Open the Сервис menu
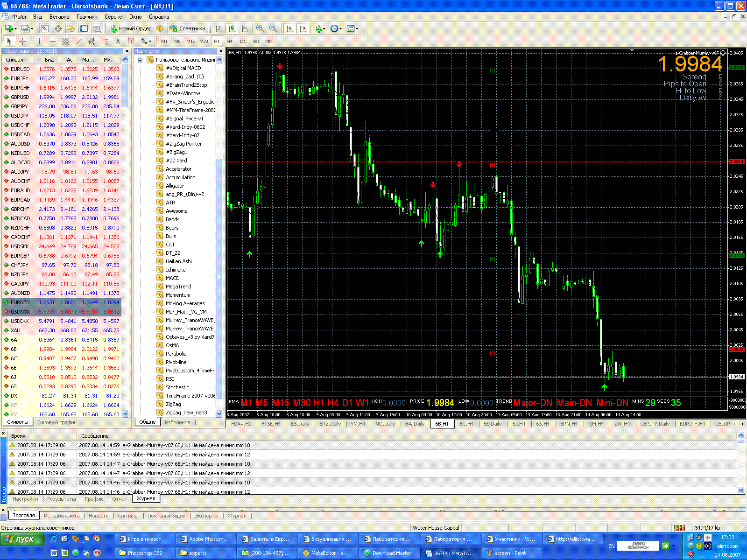This screenshot has height=560, width=747. [113, 17]
